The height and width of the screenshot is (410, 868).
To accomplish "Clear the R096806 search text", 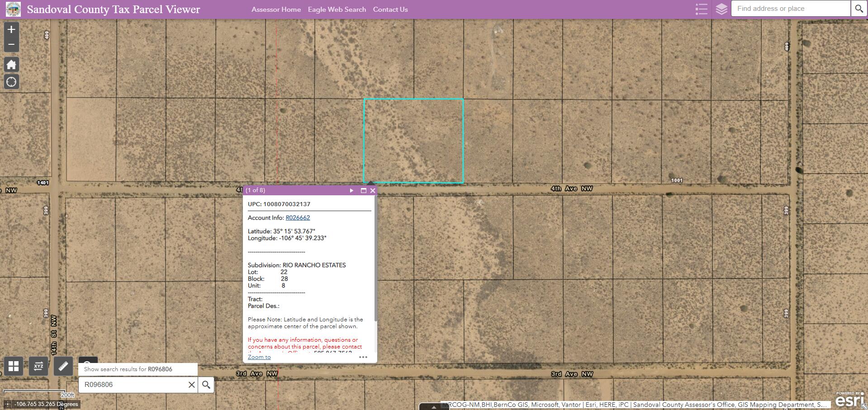I will 191,385.
